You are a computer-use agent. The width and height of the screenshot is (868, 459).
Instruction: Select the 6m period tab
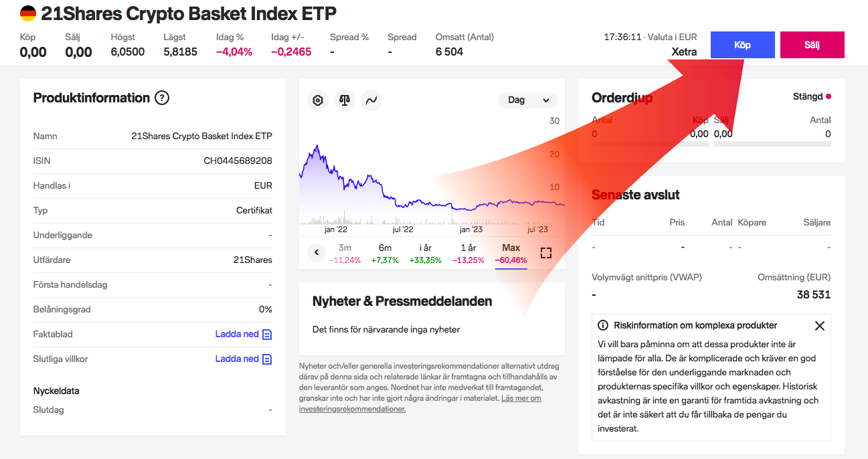point(385,253)
